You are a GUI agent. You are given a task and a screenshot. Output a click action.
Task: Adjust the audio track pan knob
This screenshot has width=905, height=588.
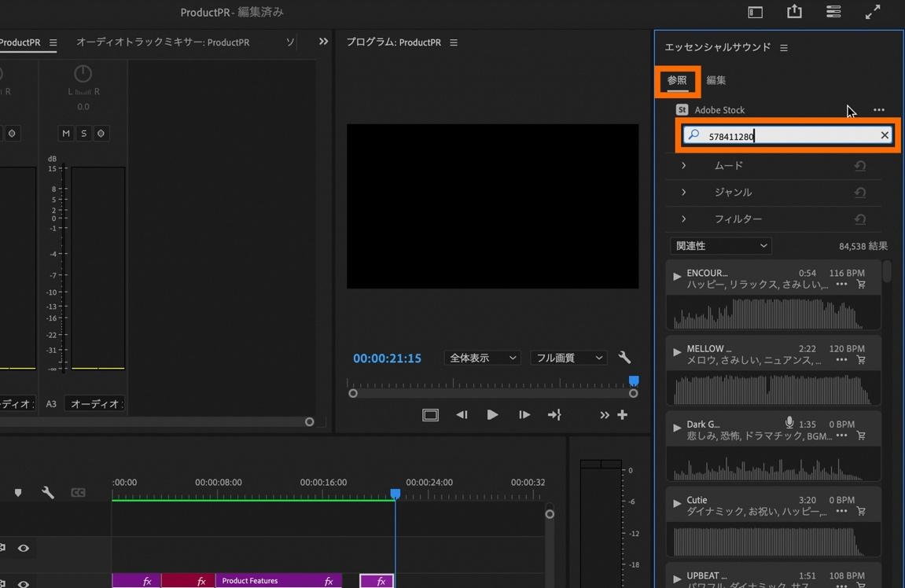tap(83, 74)
